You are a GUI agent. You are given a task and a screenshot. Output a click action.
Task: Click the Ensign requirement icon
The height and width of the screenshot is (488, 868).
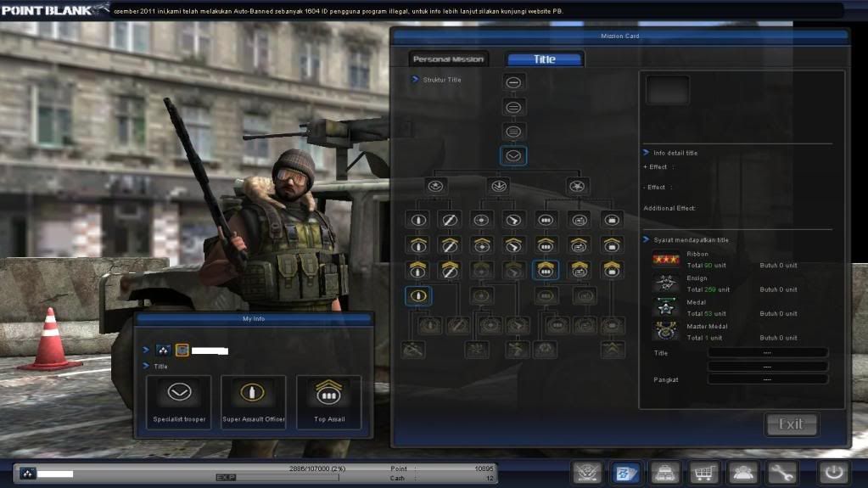[665, 283]
